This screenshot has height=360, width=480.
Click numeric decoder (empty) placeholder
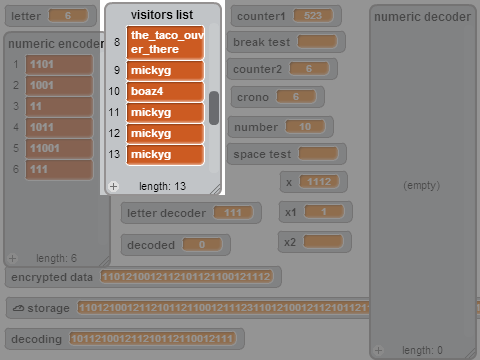422,185
